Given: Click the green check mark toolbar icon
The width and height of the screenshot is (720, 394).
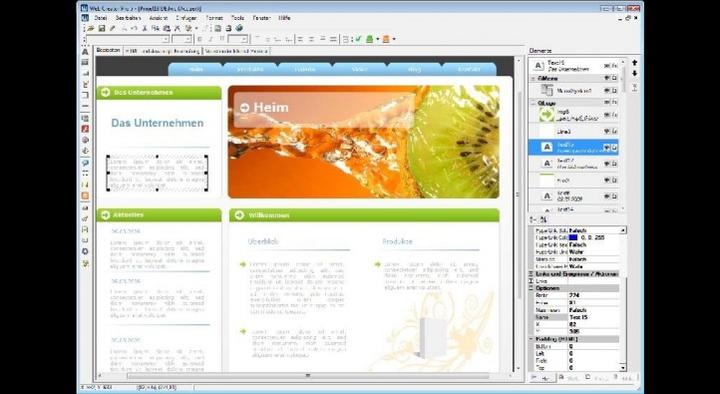Looking at the screenshot, I should pyautogui.click(x=358, y=39).
